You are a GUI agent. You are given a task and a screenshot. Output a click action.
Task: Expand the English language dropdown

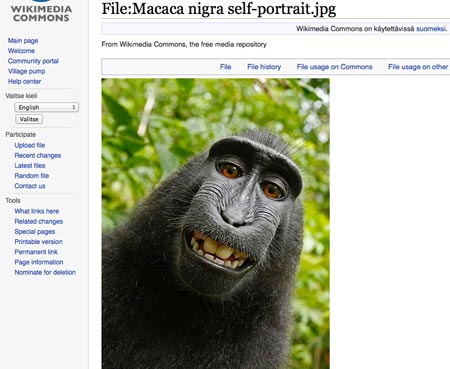[x=47, y=107]
